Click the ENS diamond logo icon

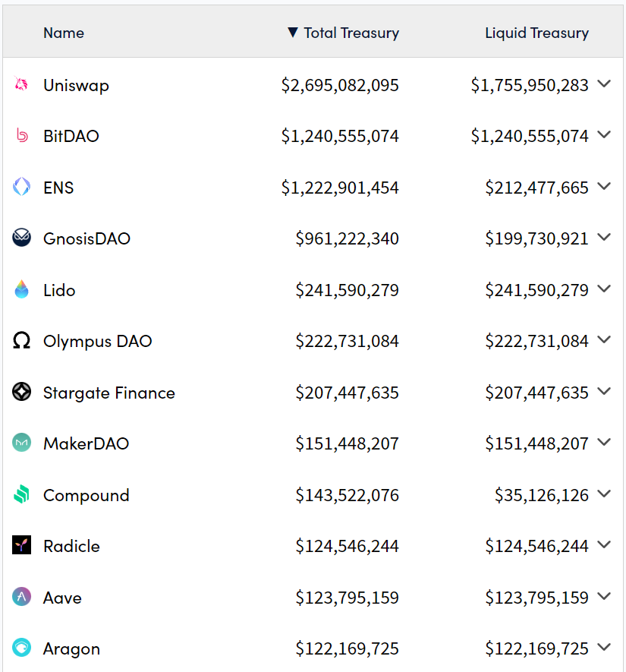click(x=21, y=187)
